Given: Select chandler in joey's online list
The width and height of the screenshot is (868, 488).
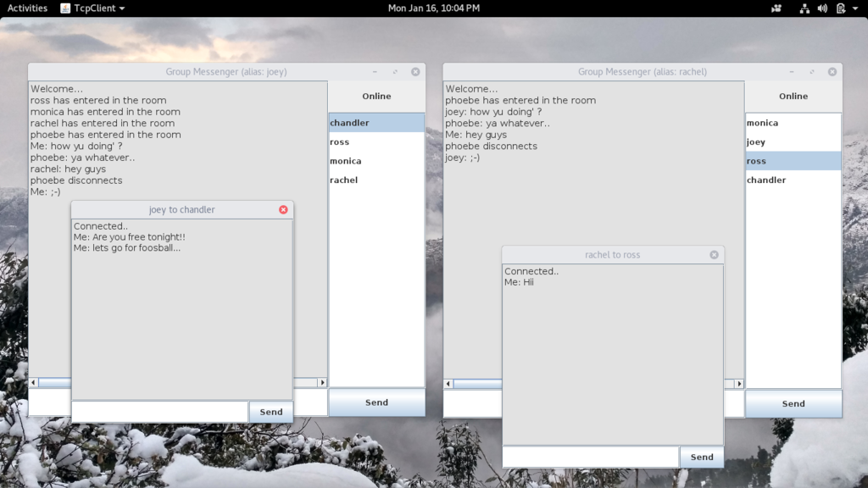Looking at the screenshot, I should (x=376, y=123).
